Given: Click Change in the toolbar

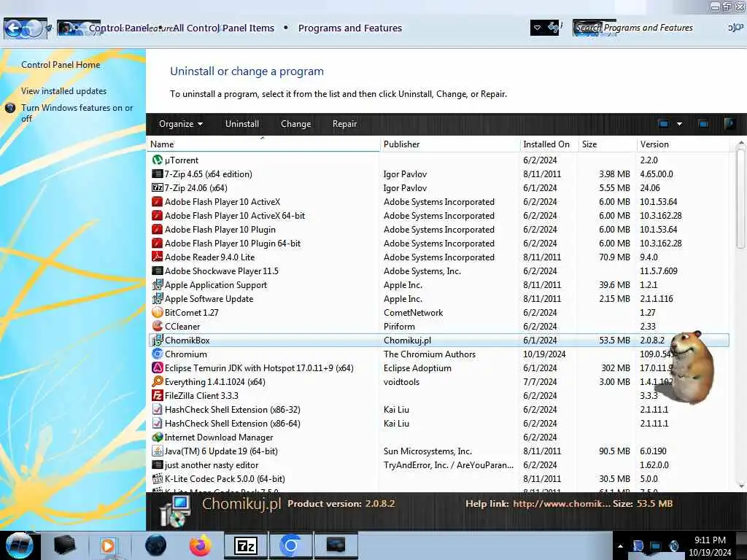Looking at the screenshot, I should (x=296, y=124).
